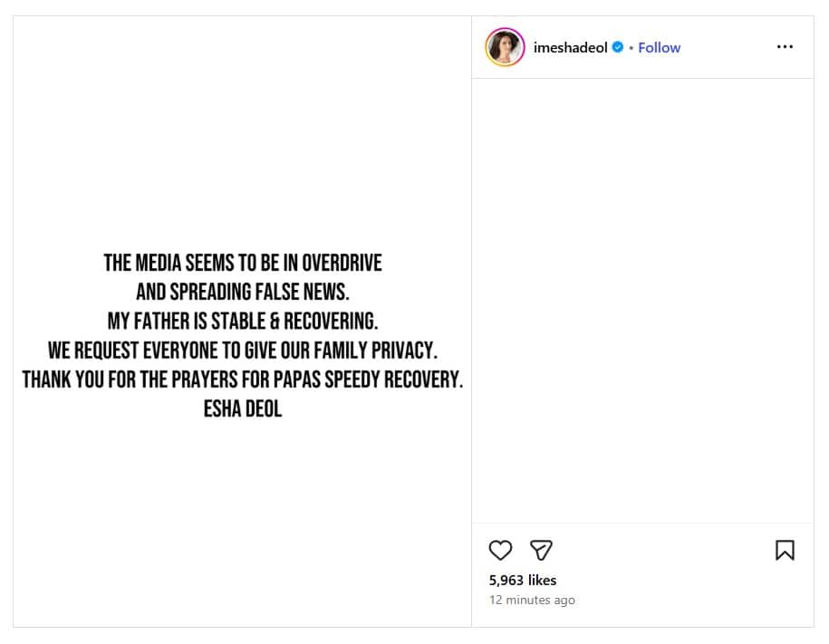Click the empty comments area below header

tap(642, 299)
